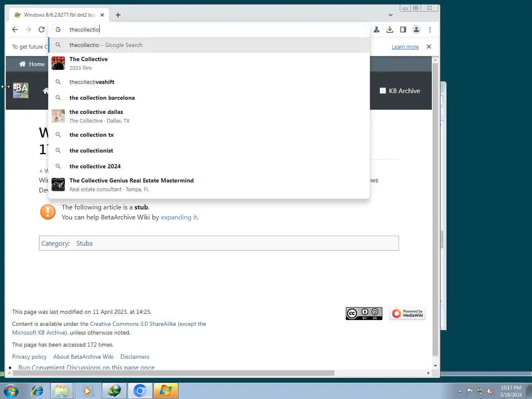Toggle the side panel icon
Image resolution: width=532 pixels, height=399 pixels.
403,30
